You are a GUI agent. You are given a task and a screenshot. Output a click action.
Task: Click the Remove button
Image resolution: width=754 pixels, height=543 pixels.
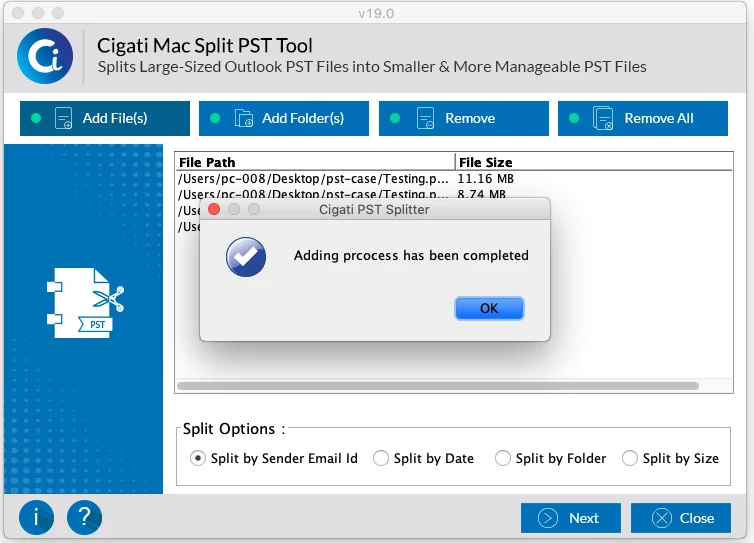[x=464, y=118]
